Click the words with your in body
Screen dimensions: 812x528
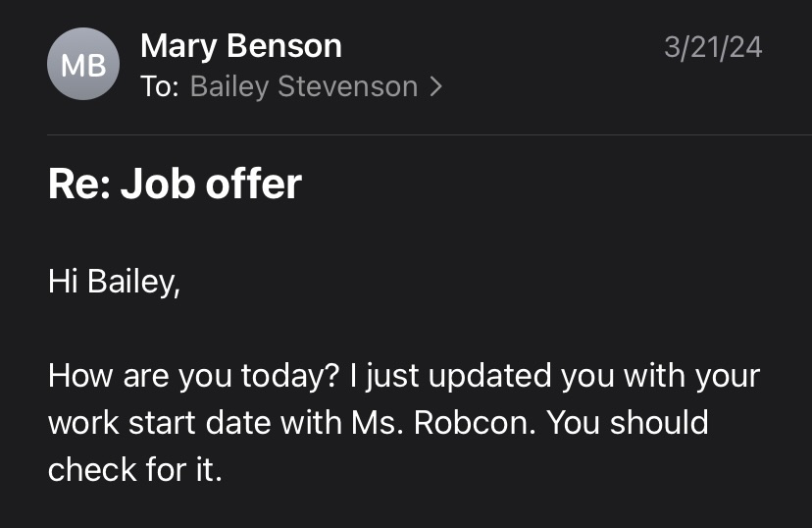coord(691,377)
